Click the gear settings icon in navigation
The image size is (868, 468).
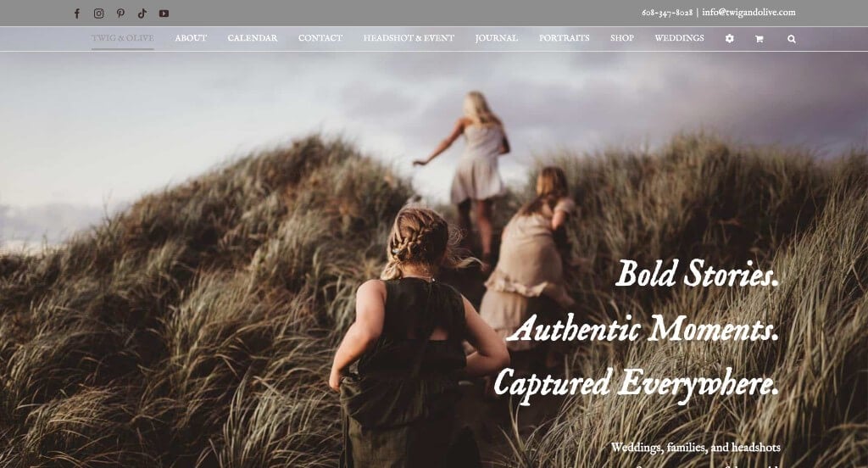pos(730,39)
